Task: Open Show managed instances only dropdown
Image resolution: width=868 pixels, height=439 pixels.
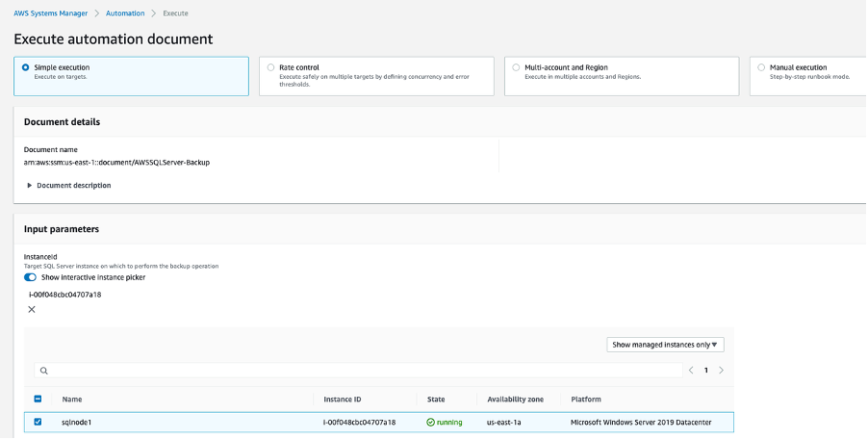Action: pos(665,345)
